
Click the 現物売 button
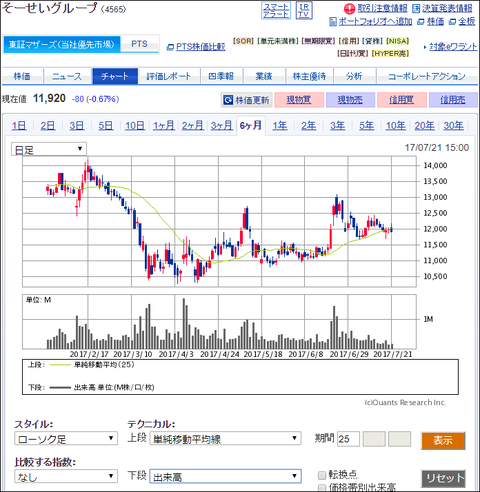(x=350, y=100)
